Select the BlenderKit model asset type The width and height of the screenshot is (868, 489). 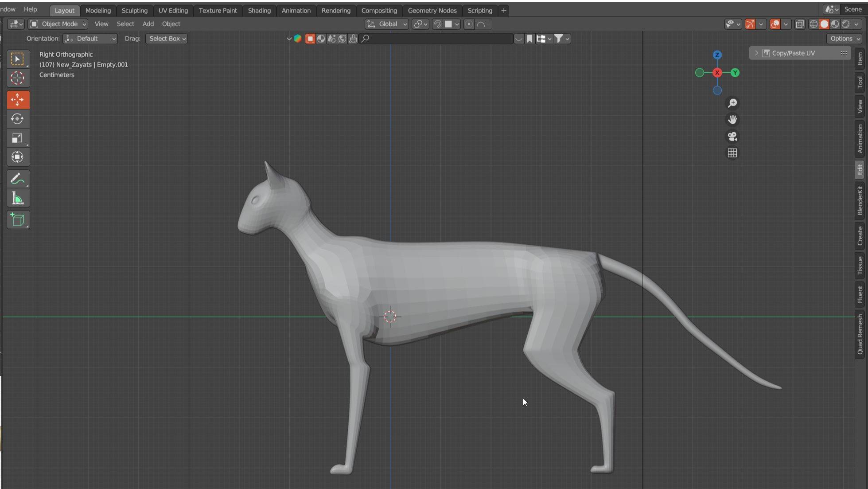[x=310, y=39]
